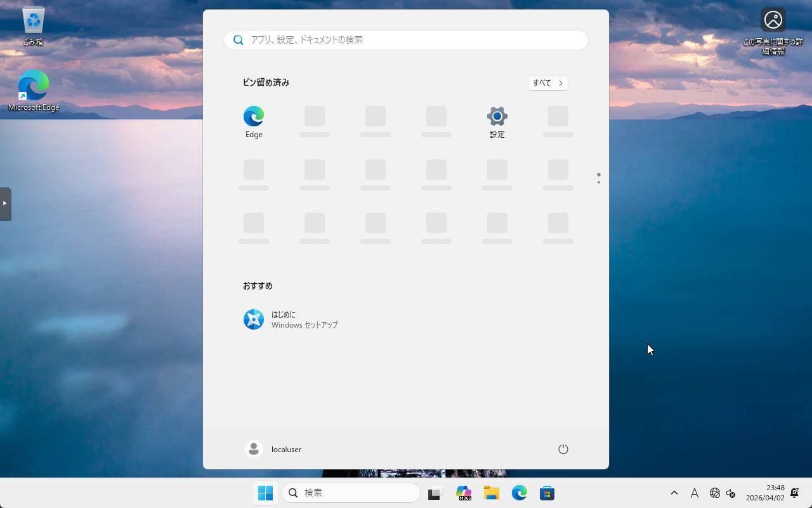812x508 pixels.
Task: Open Microsoft 365 Copilot on the taskbar
Action: pos(464,493)
